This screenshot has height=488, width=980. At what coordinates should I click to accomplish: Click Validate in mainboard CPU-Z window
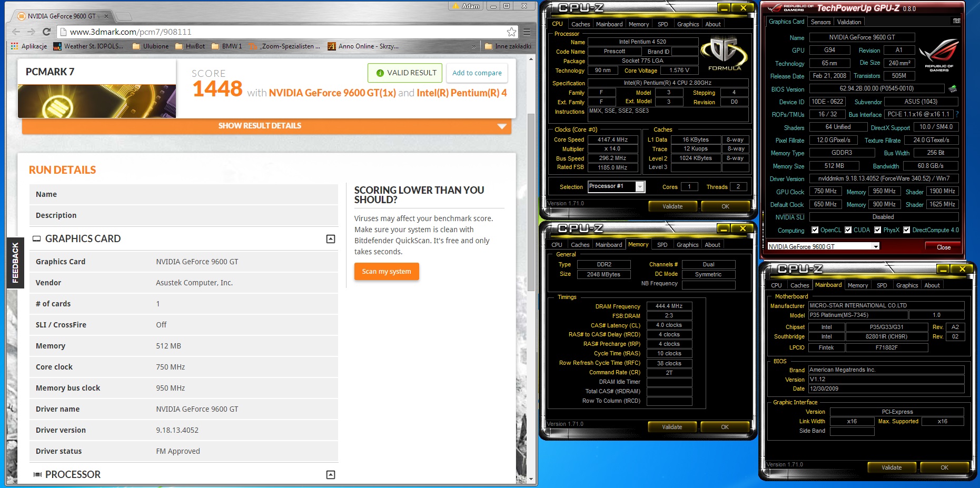pyautogui.click(x=892, y=467)
